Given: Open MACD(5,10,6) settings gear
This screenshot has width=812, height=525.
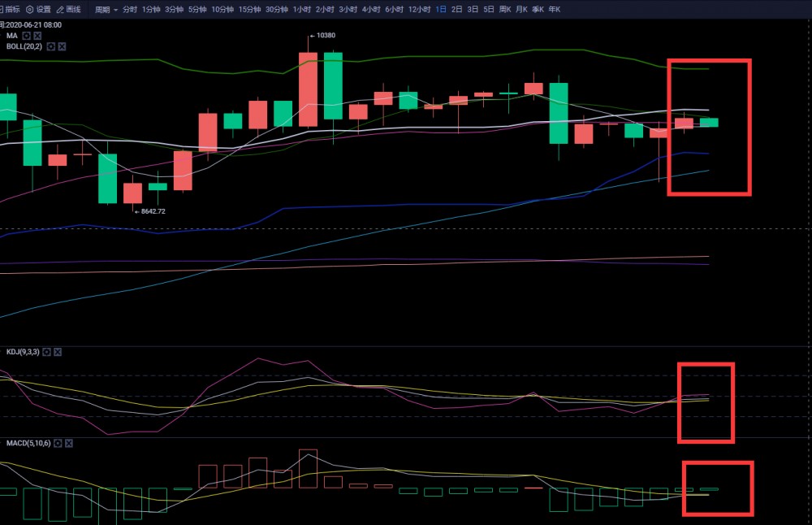Looking at the screenshot, I should pyautogui.click(x=58, y=444).
